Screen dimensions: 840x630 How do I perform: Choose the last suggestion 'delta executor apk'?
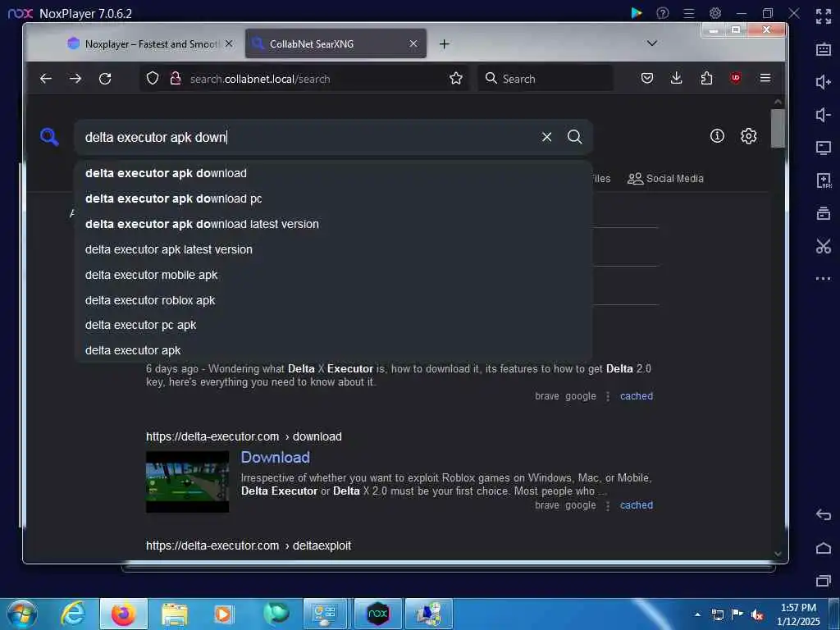333,350
